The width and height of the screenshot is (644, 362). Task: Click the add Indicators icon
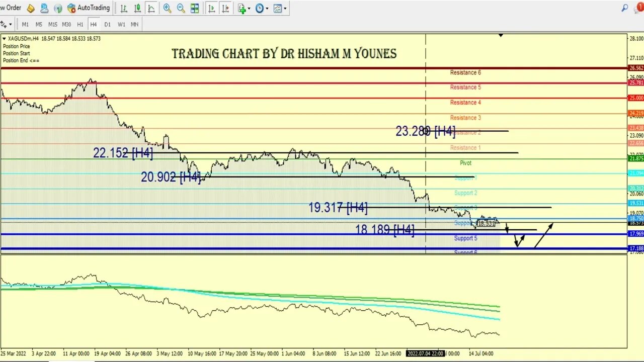click(242, 8)
